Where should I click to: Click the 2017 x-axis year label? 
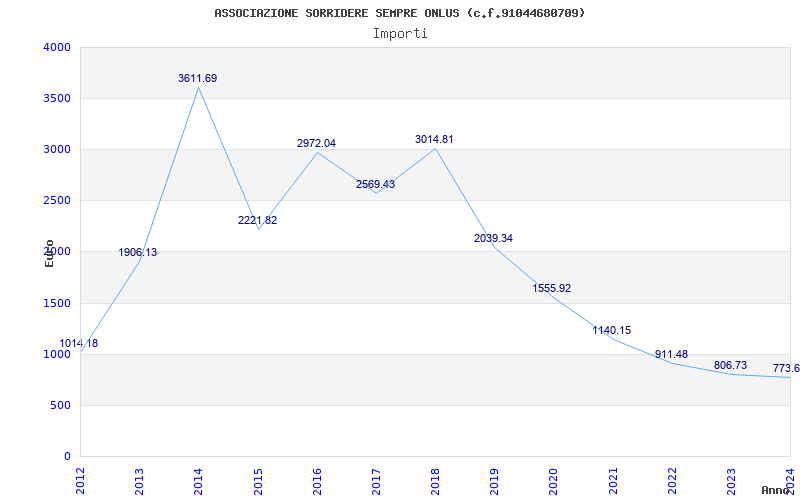point(376,480)
